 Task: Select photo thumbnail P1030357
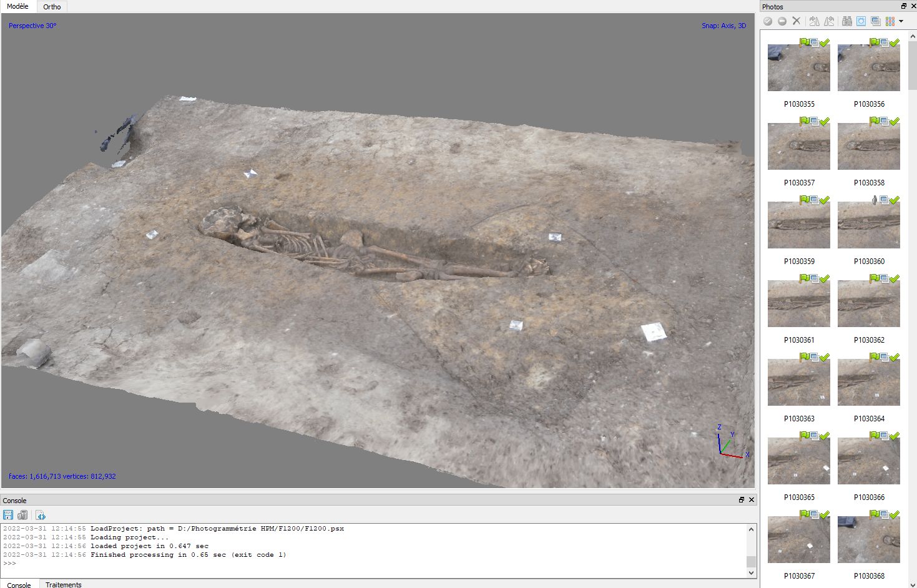tap(799, 147)
